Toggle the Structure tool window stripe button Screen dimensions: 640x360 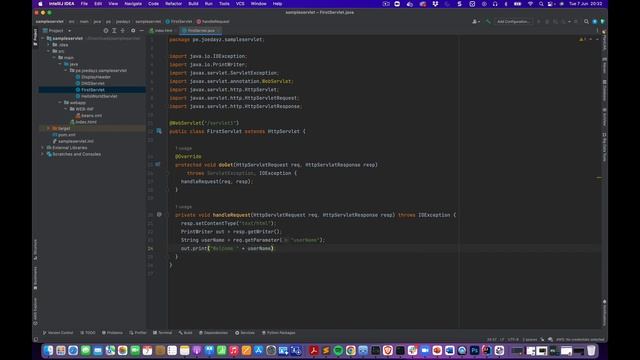(36, 249)
